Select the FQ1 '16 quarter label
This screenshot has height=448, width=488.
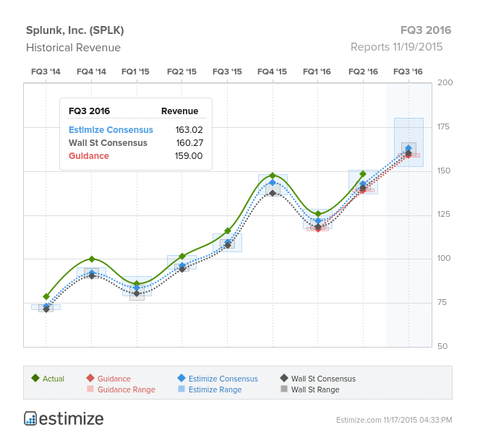317,72
